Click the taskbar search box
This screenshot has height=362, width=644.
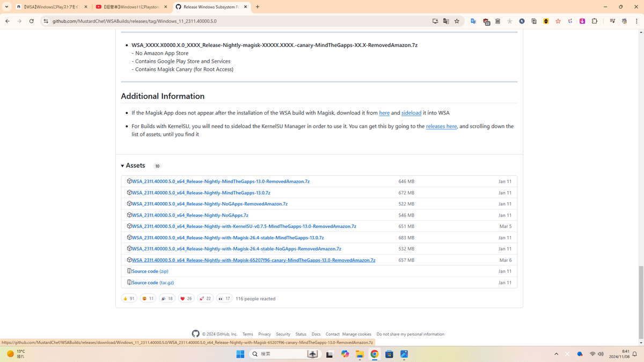(284, 354)
